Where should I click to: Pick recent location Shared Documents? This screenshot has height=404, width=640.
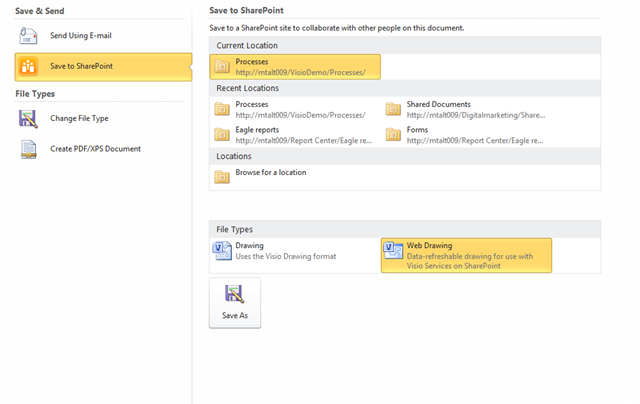click(x=438, y=104)
